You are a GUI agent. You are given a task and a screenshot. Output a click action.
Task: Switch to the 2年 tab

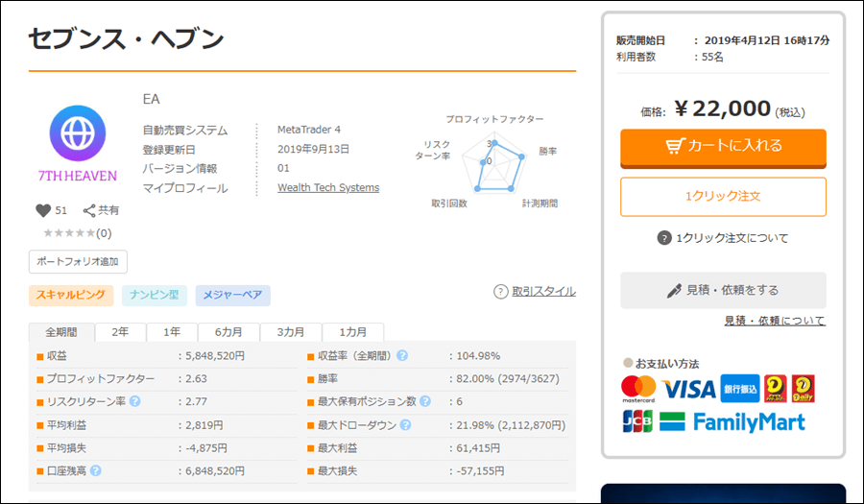(120, 332)
